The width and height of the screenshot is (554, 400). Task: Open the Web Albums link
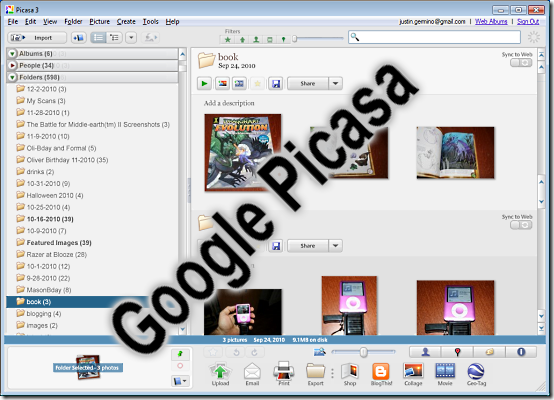click(491, 22)
